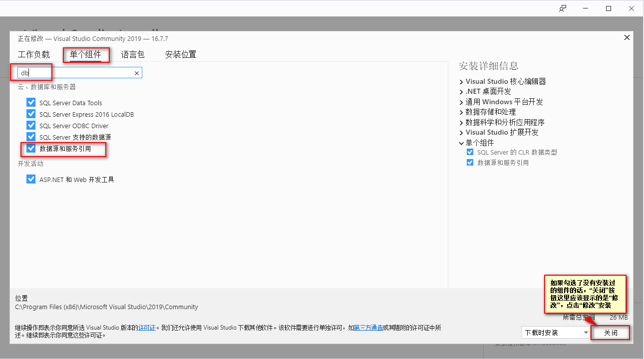The height and width of the screenshot is (359, 644).
Task: Switch to 安装位置 tab
Action: (x=181, y=54)
